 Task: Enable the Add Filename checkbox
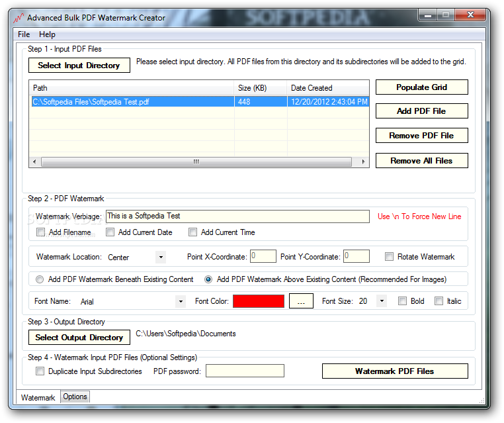(40, 232)
